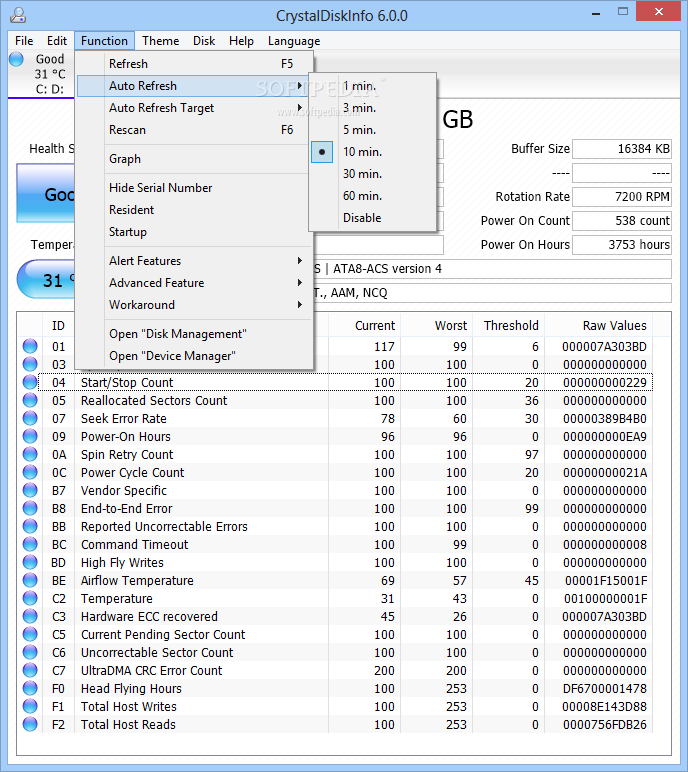
Task: Click the Threshold column header
Action: pos(511,325)
